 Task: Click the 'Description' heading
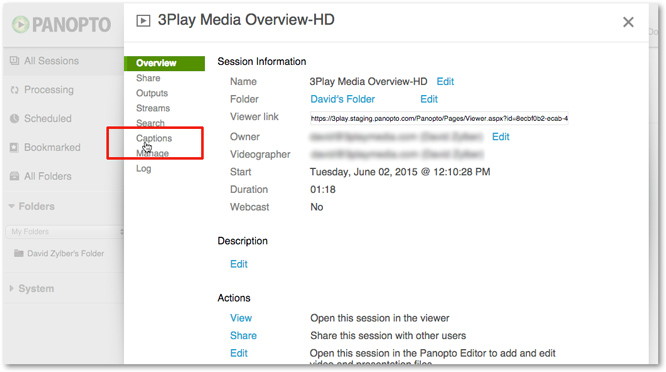(243, 241)
